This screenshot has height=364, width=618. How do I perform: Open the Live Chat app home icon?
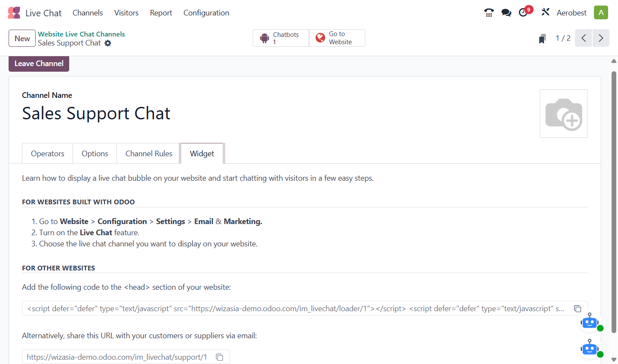click(x=14, y=13)
